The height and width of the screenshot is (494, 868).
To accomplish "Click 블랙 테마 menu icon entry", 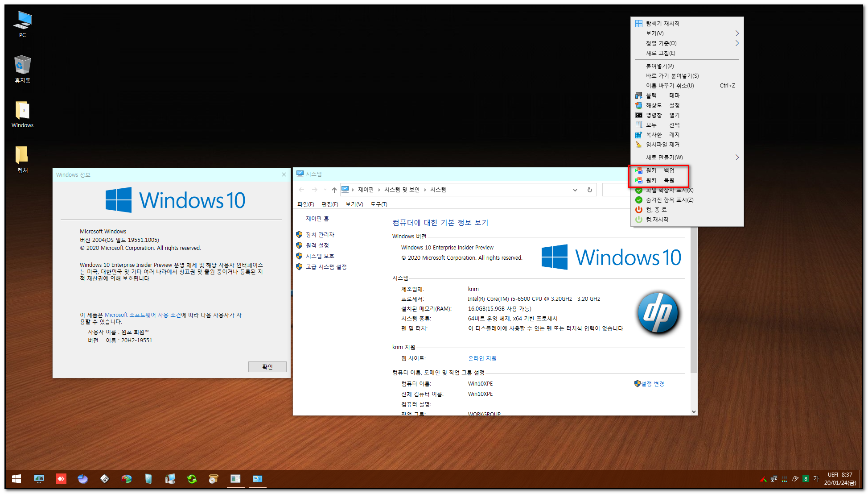I will point(687,95).
